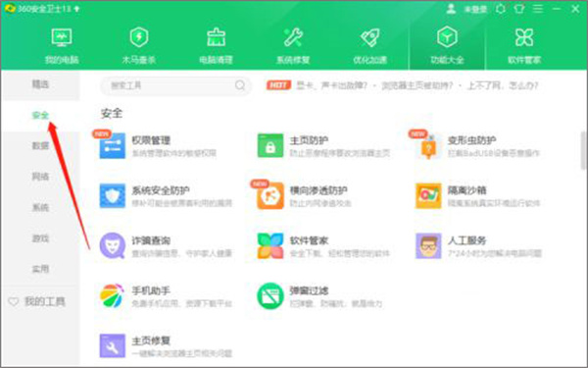
Task: Click the 横向渗透防护 title text
Action: 318,190
